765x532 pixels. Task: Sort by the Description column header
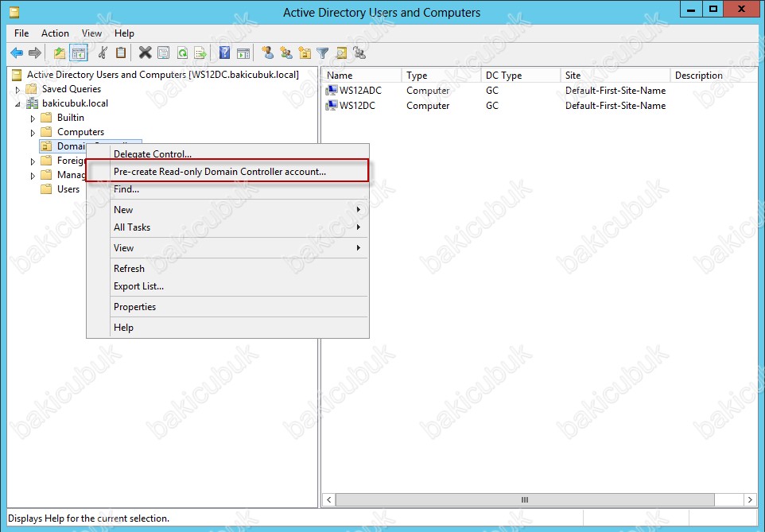coord(714,76)
